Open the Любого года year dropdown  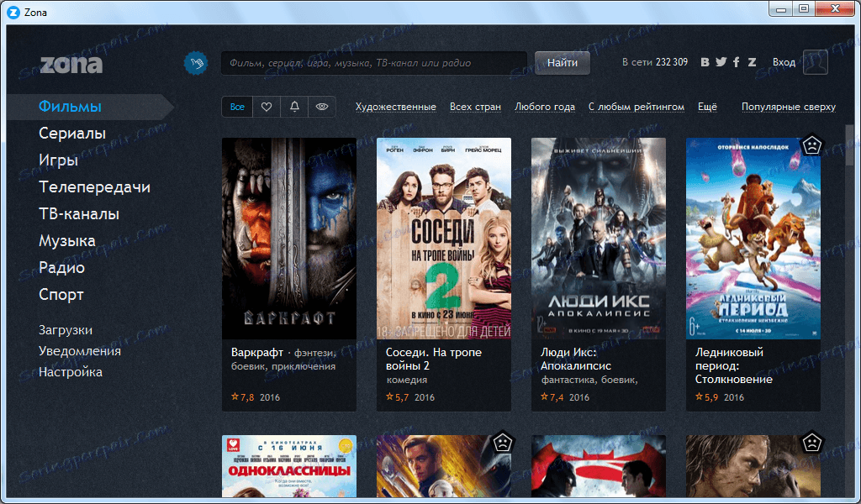(545, 107)
